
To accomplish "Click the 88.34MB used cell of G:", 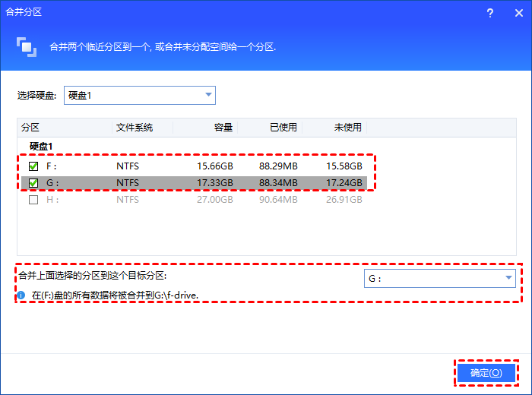I will tap(278, 183).
